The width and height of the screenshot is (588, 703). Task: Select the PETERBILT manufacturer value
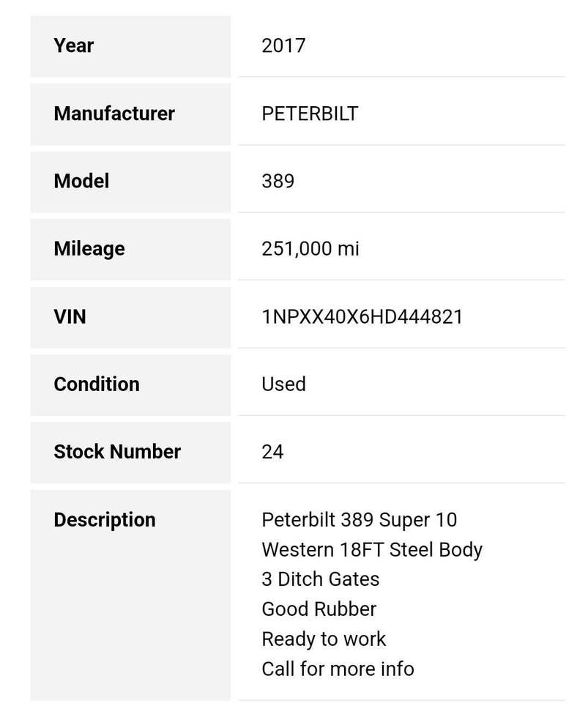(310, 114)
